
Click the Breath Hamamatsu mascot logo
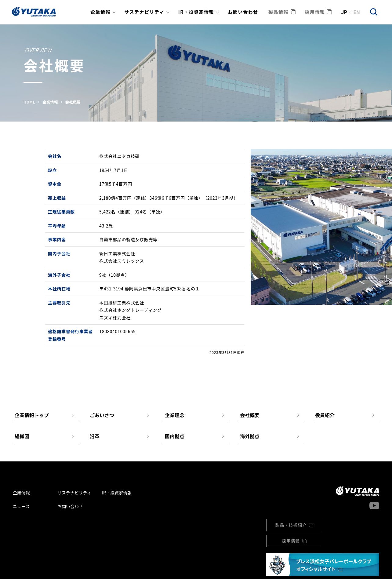tap(277, 565)
